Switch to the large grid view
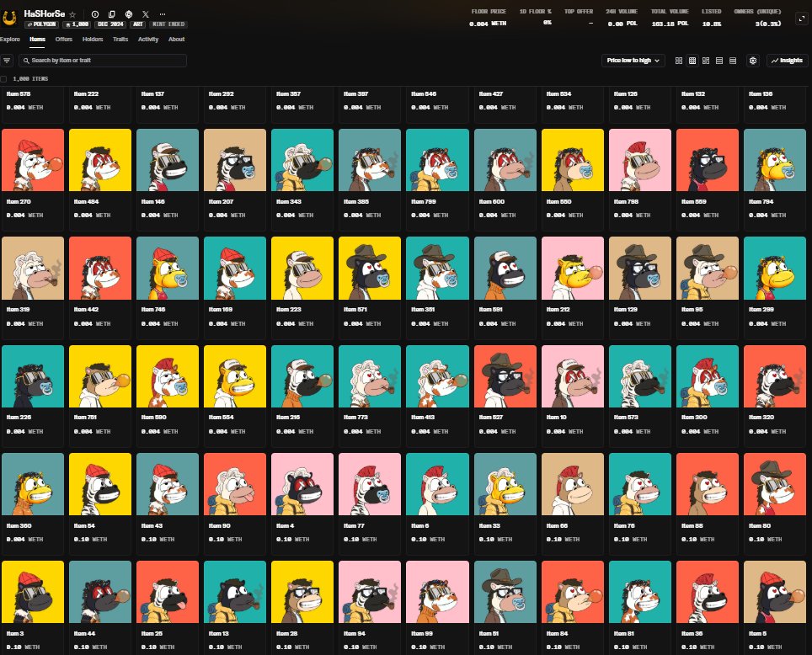812x655 pixels. point(678,61)
